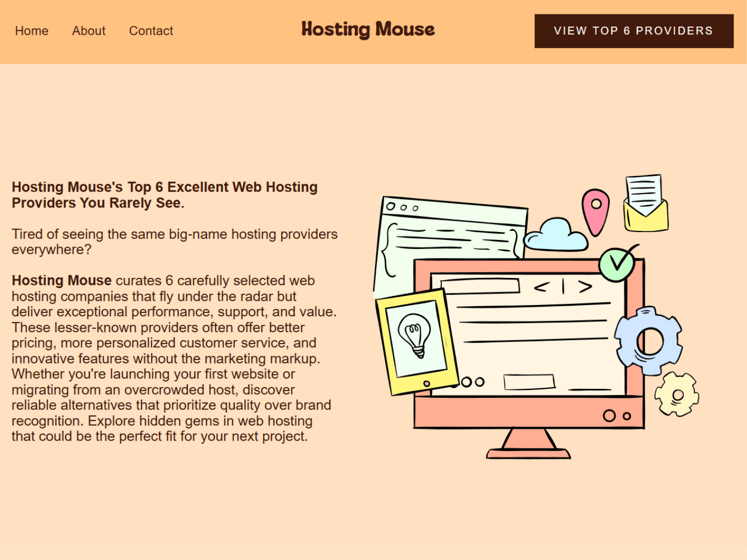Image resolution: width=747 pixels, height=560 pixels.
Task: Click the Hosting Mouse logo
Action: (x=368, y=30)
